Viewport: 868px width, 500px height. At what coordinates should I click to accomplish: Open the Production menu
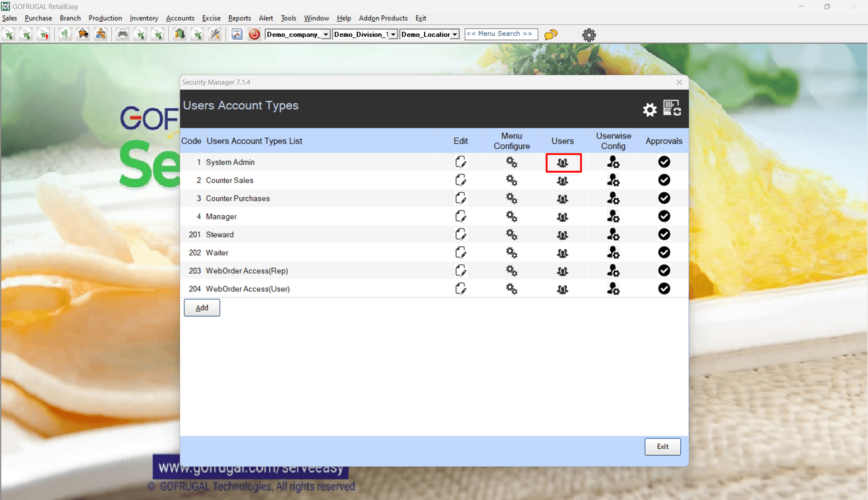105,18
